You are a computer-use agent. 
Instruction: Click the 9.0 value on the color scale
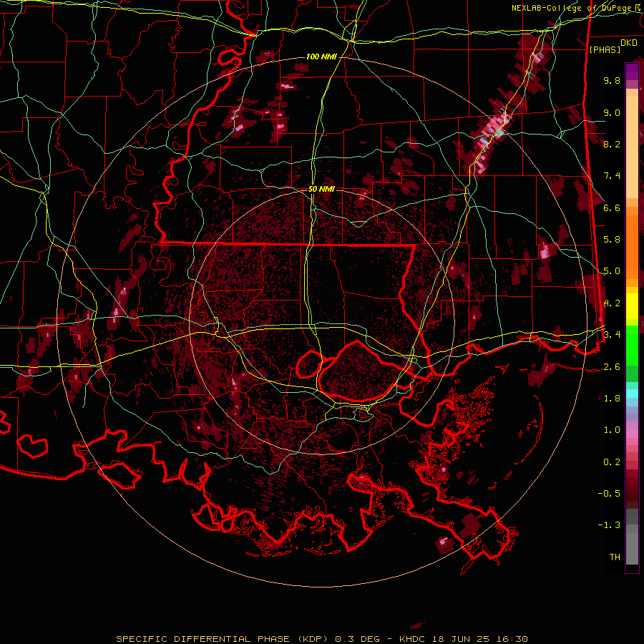[612, 112]
